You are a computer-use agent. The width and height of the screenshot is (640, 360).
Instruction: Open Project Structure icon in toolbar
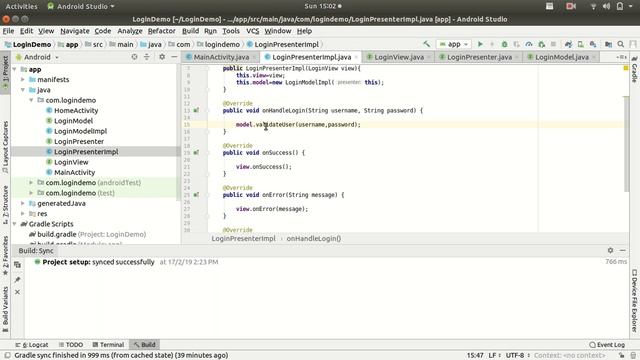(608, 44)
